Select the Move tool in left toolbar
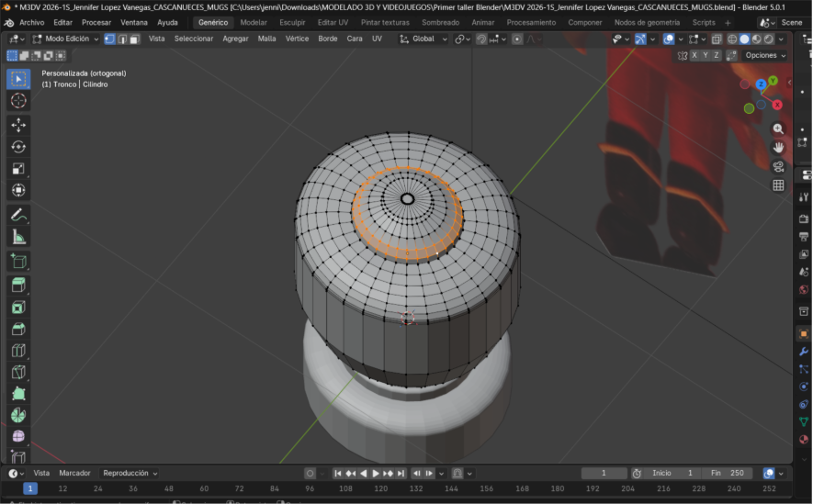The height and width of the screenshot is (504, 813). point(18,124)
